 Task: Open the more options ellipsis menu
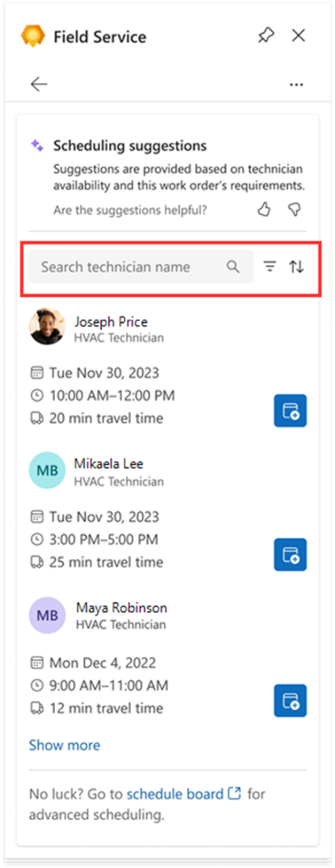coord(296,84)
